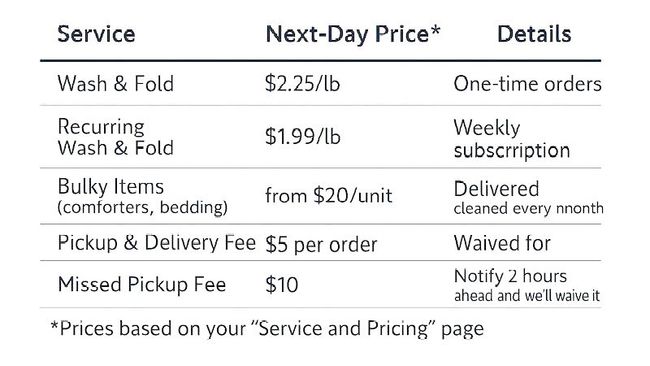Click the $2.25/lb price

coord(303,84)
